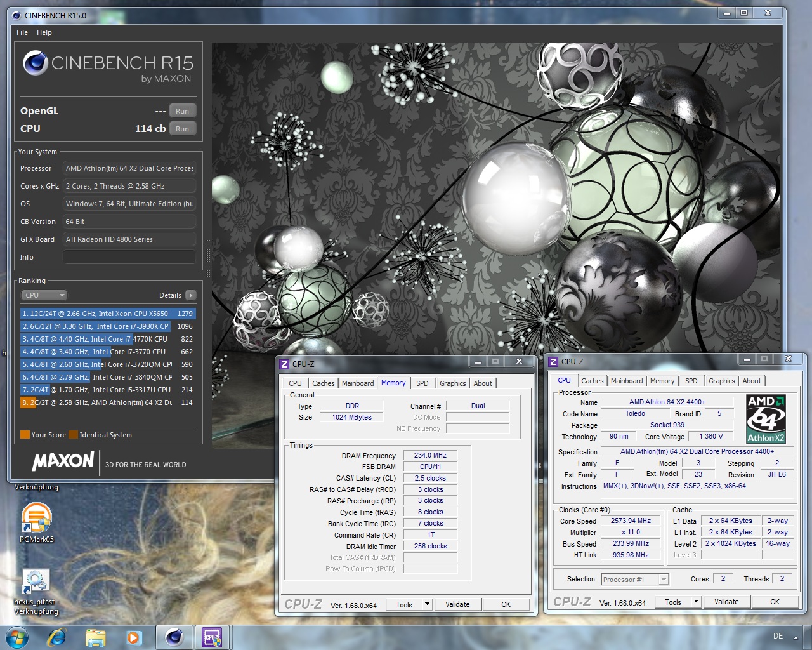
Task: Select ranking row AMD Athlon 64 X2
Action: click(108, 402)
